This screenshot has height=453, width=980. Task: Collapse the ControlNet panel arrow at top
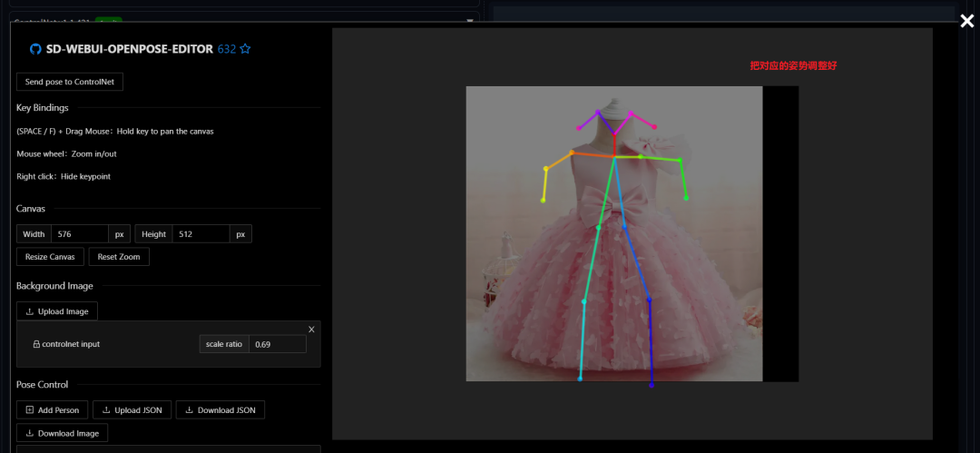[470, 21]
